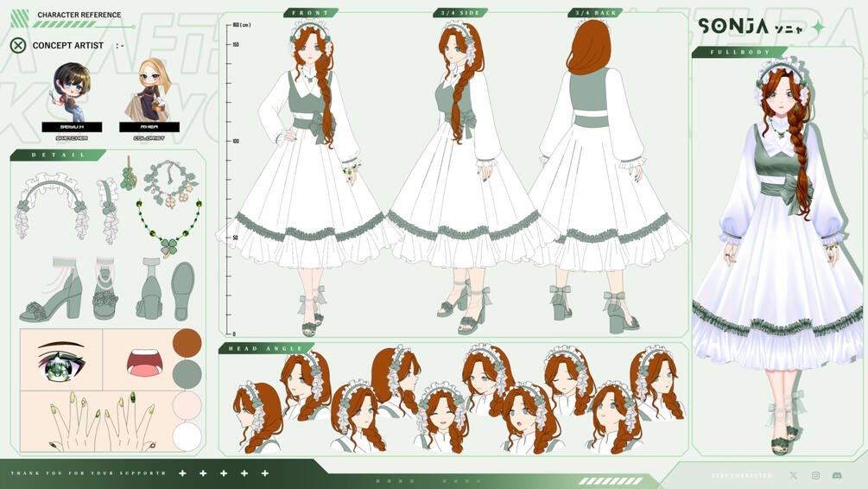Image resolution: width=868 pixels, height=489 pixels.
Task: Click the headband side-view detail
Action: click(x=109, y=211)
